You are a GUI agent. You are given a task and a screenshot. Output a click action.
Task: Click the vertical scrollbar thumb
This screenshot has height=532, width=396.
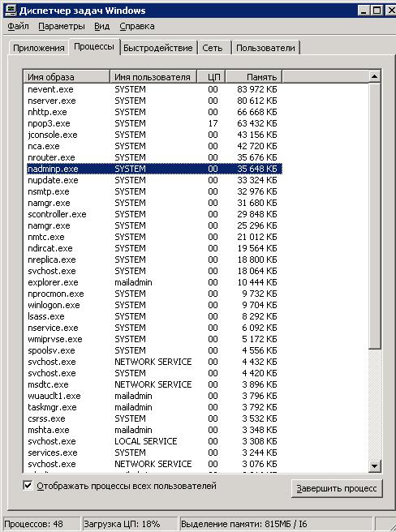click(x=375, y=216)
